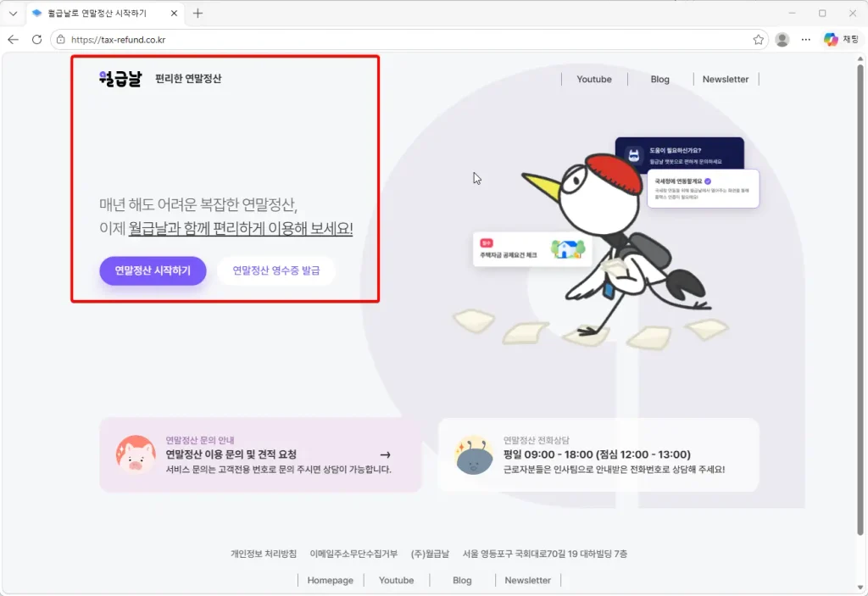The width and height of the screenshot is (868, 596).
Task: Open a new tab with plus icon
Action: pyautogui.click(x=198, y=14)
